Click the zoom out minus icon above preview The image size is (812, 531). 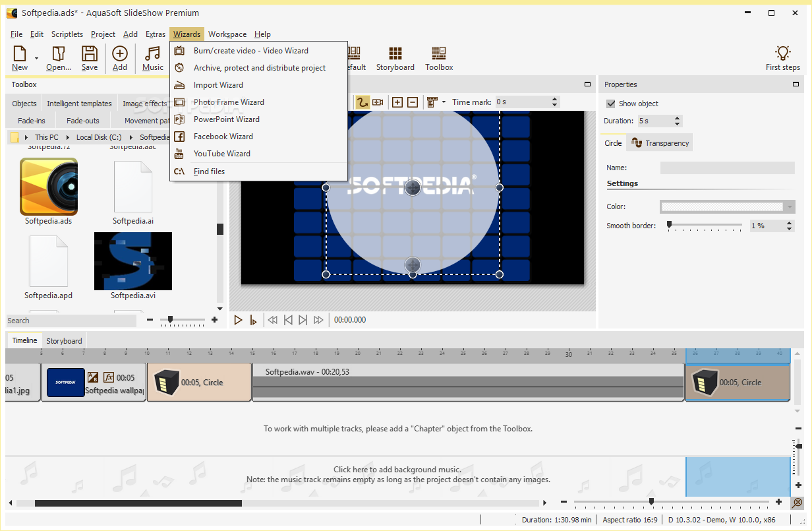pyautogui.click(x=413, y=102)
